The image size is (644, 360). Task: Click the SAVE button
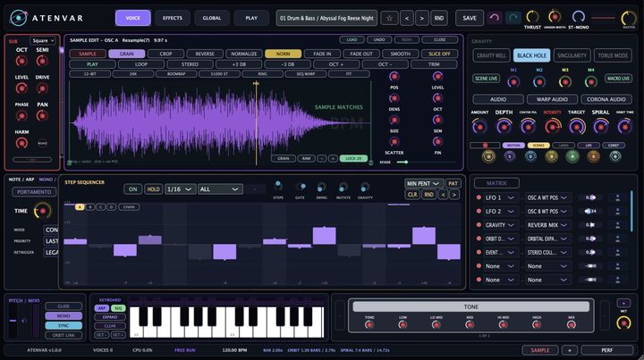tap(470, 18)
